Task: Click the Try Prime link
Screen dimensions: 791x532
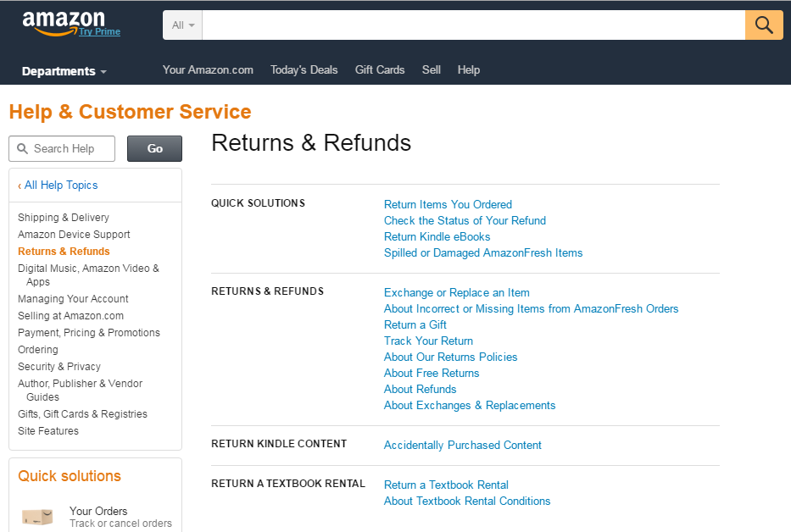Action: pyautogui.click(x=99, y=31)
